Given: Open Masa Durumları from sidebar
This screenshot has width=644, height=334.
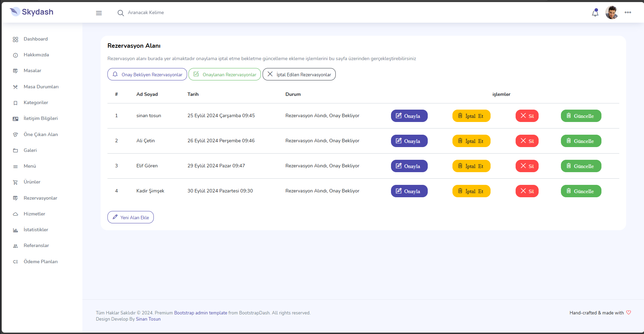Looking at the screenshot, I should (x=41, y=87).
